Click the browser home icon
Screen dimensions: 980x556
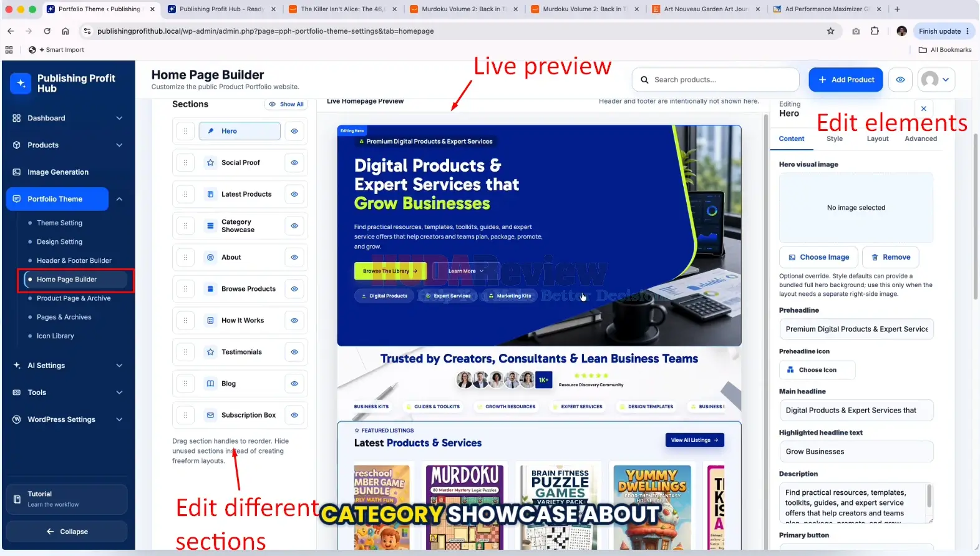tap(65, 31)
